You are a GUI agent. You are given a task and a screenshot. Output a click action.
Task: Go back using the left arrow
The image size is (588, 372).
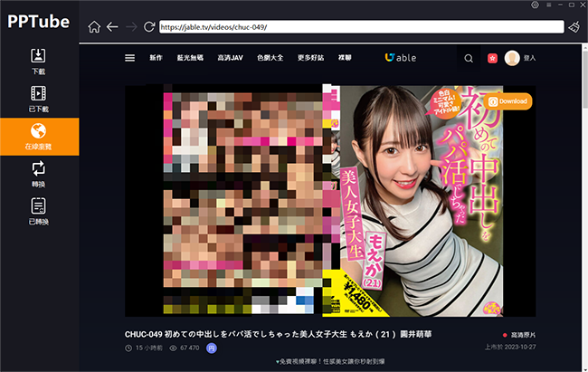click(112, 27)
